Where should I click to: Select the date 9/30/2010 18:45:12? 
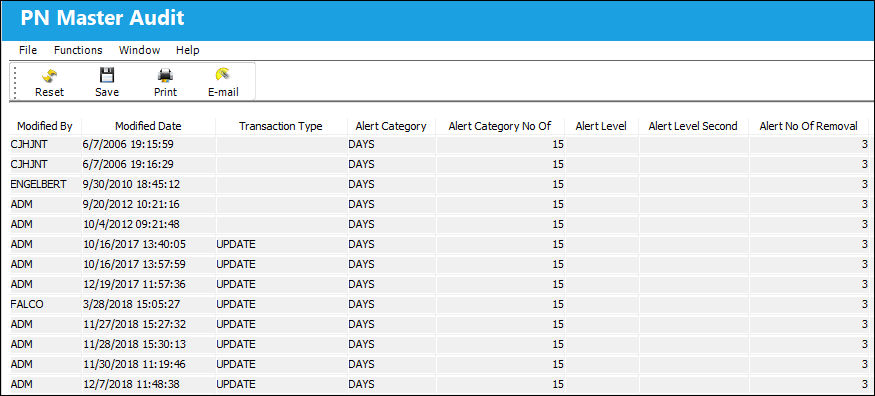coord(131,184)
